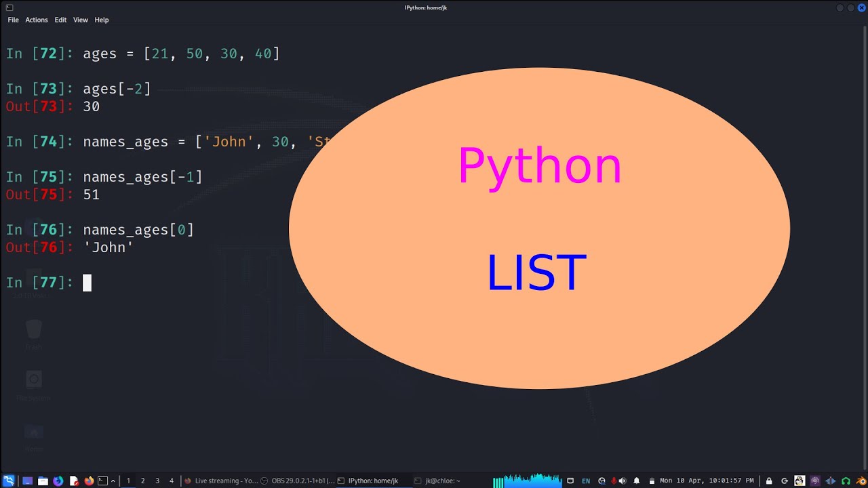Open the file manager from the taskbar

coord(43,481)
